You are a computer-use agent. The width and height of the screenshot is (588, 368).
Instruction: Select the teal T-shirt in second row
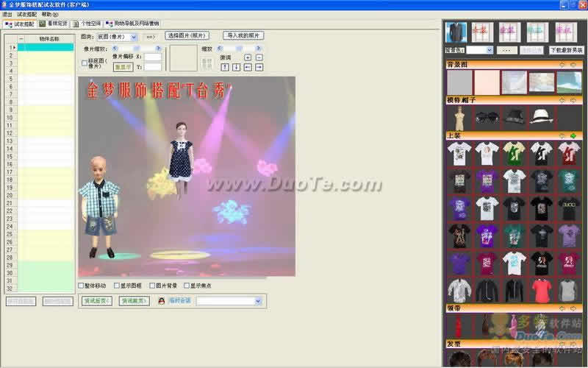pyautogui.click(x=569, y=181)
